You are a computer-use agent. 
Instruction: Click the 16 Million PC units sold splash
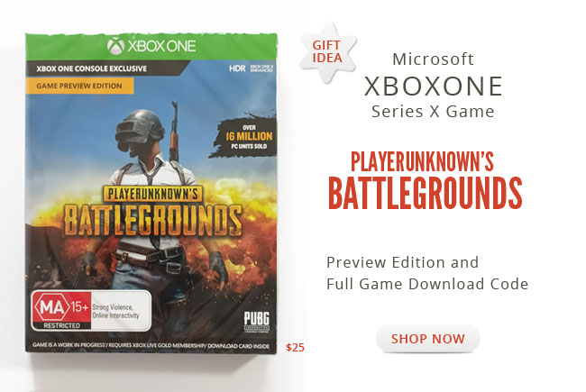pos(244,137)
